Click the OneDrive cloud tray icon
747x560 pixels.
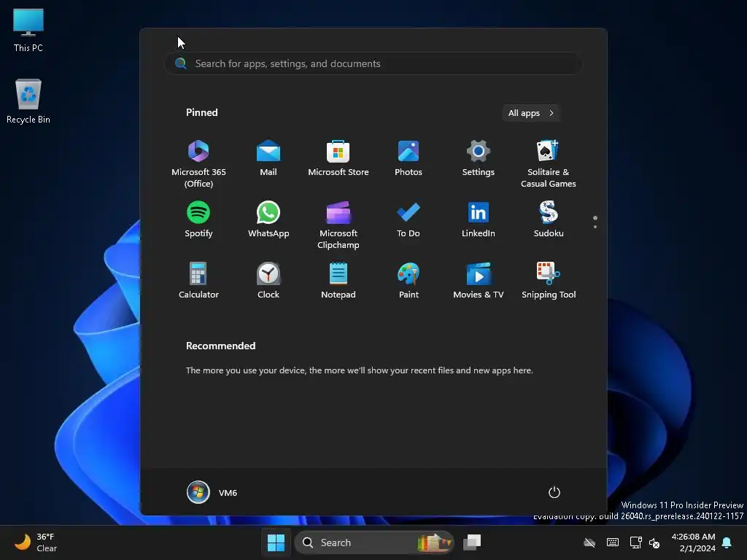(589, 542)
